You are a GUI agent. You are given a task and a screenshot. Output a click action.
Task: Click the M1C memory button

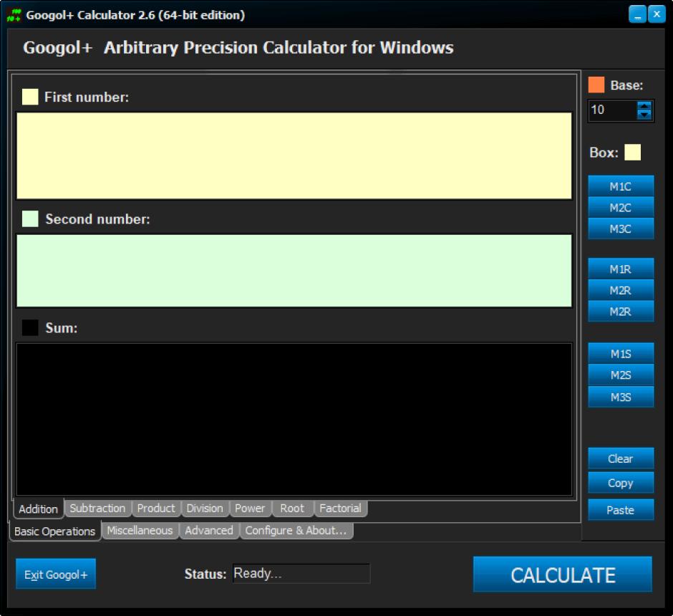(621, 186)
